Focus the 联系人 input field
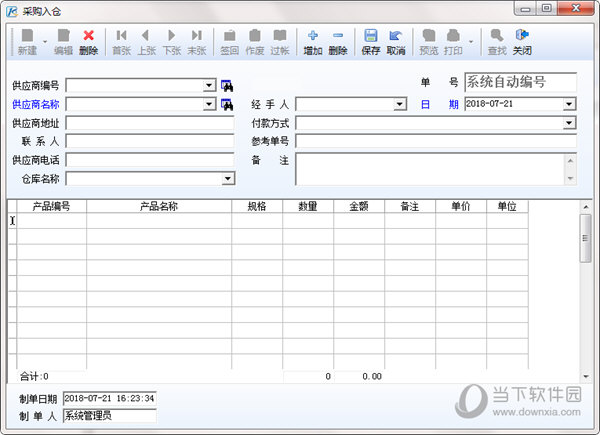The height and width of the screenshot is (435, 600). click(x=150, y=141)
